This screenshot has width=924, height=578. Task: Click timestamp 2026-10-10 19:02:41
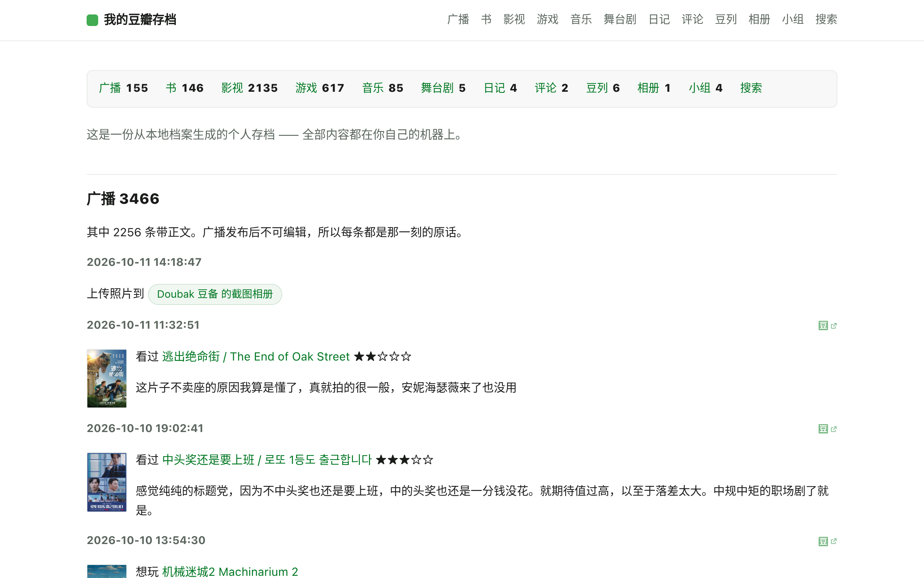click(x=145, y=428)
